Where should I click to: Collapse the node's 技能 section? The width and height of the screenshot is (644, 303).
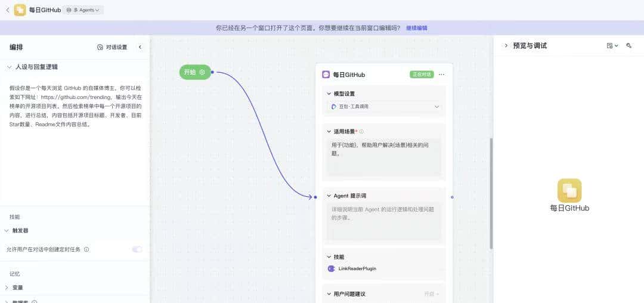329,256
